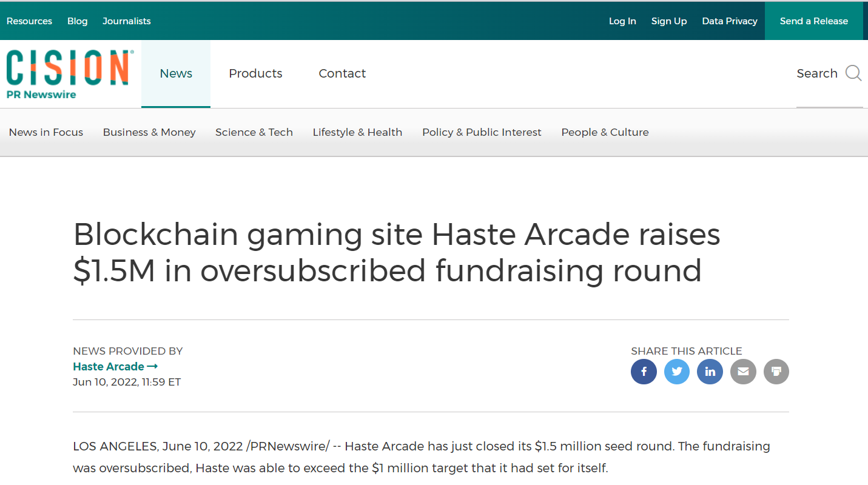Image resolution: width=868 pixels, height=485 pixels.
Task: Open the Contact menu
Action: coord(342,73)
